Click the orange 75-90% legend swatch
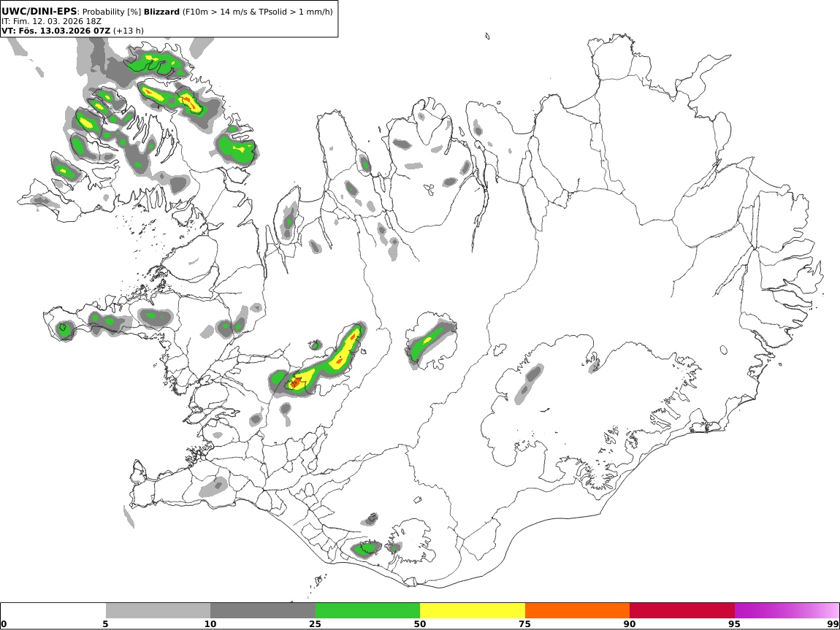Image resolution: width=840 pixels, height=630 pixels. click(578, 610)
